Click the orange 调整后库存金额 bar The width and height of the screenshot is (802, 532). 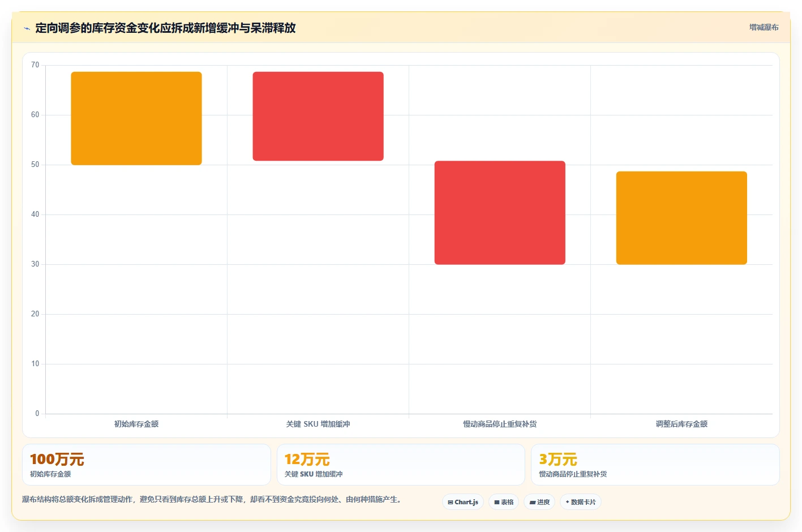(681, 218)
